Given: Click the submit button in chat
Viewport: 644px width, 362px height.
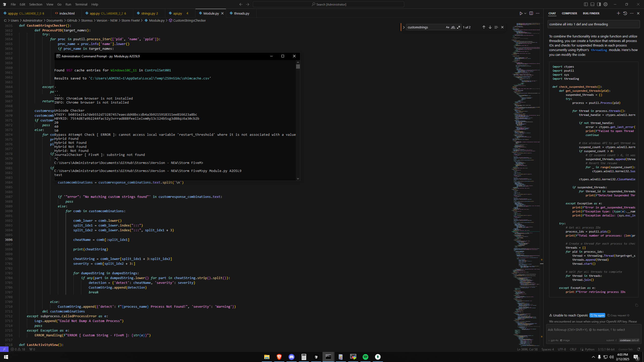Looking at the screenshot, I should point(612,340).
